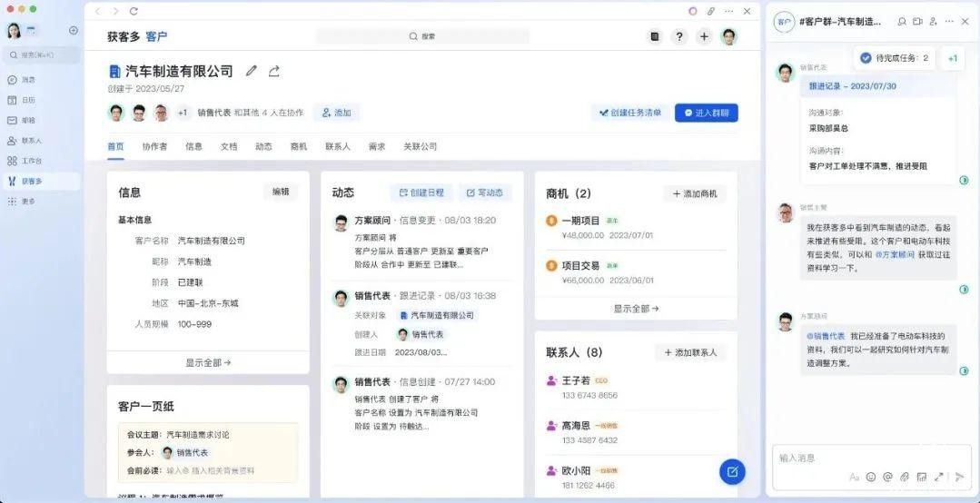Open the help question mark icon

(x=678, y=36)
